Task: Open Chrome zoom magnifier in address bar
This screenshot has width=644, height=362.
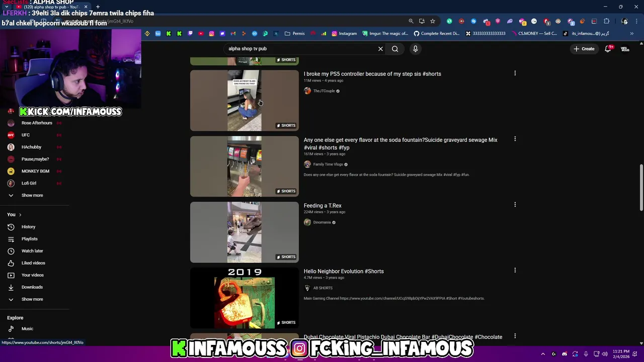Action: [411, 21]
